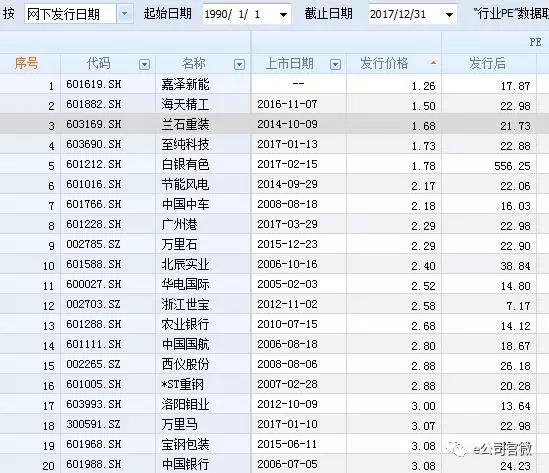Click the 上市日期 column header label
Viewport: 549px width, 473px height.
[x=290, y=63]
